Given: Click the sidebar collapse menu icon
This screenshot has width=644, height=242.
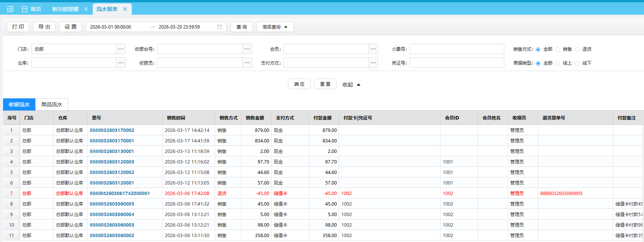Looking at the screenshot, I should pos(10,9).
